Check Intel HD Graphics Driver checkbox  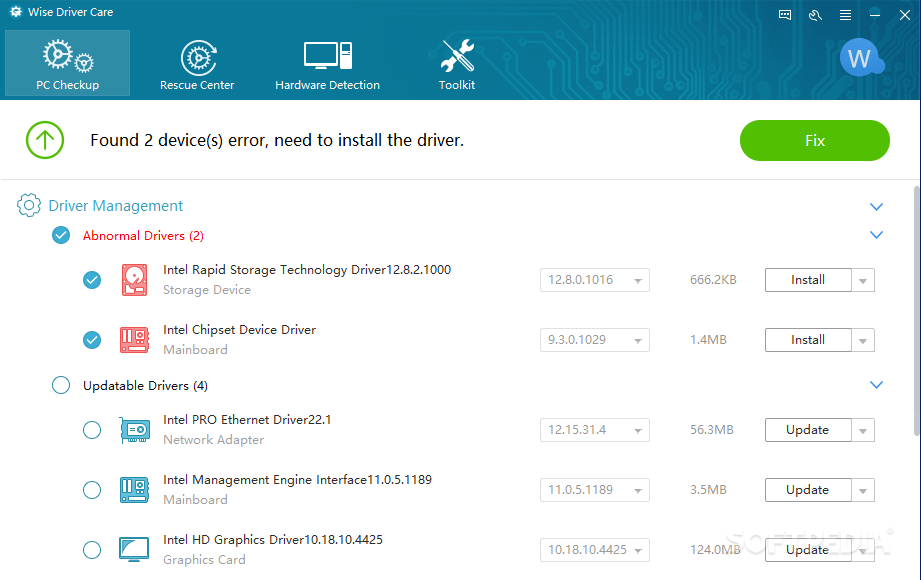pos(92,550)
